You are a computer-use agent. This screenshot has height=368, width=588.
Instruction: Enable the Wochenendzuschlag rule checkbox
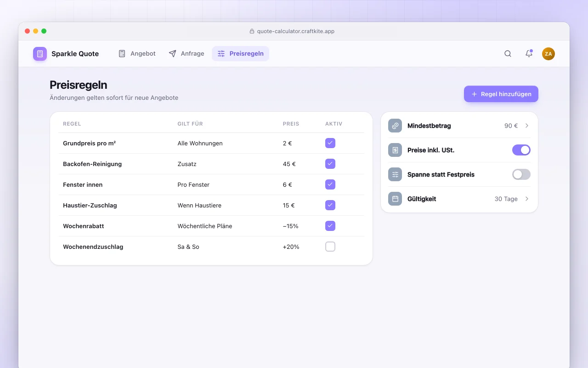[330, 247]
